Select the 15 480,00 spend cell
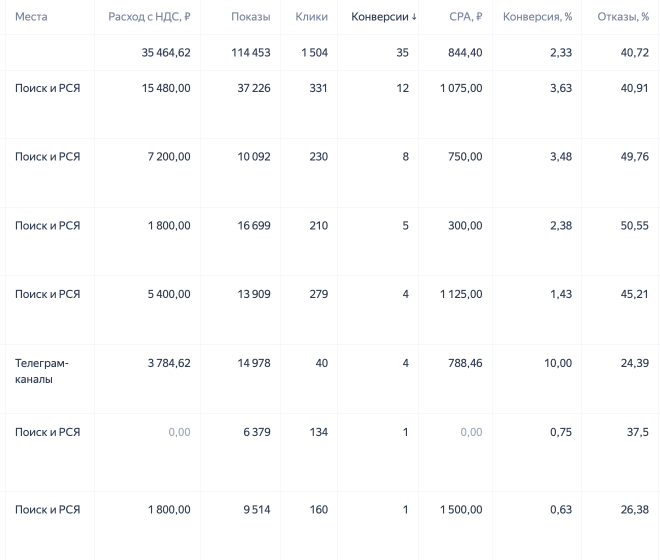Image resolution: width=660 pixels, height=560 pixels. pos(166,88)
